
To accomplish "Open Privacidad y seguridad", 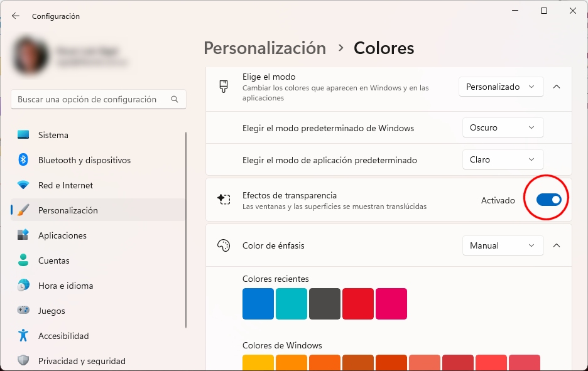I will coord(98,360).
